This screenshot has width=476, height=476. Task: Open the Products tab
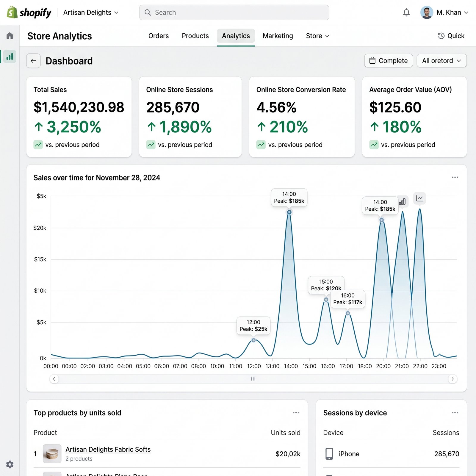195,36
